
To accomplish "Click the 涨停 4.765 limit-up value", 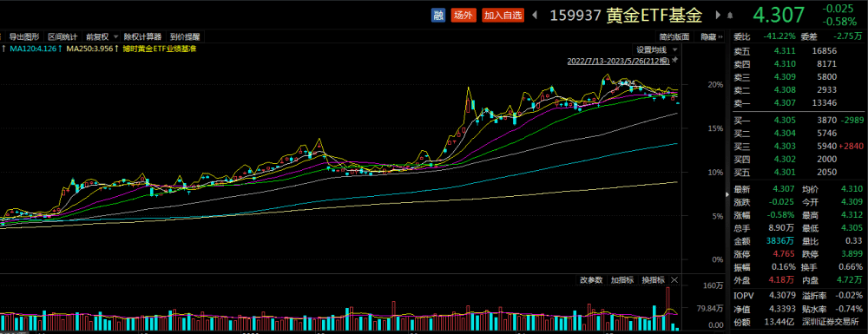I will click(785, 254).
